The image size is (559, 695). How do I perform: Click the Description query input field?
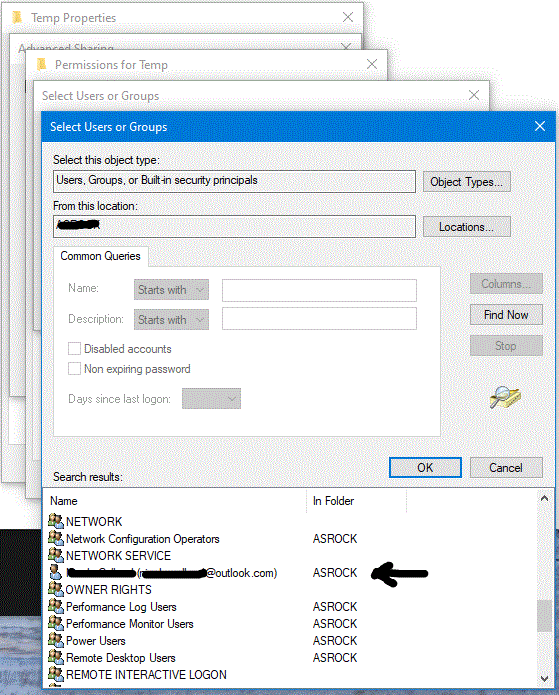click(319, 319)
